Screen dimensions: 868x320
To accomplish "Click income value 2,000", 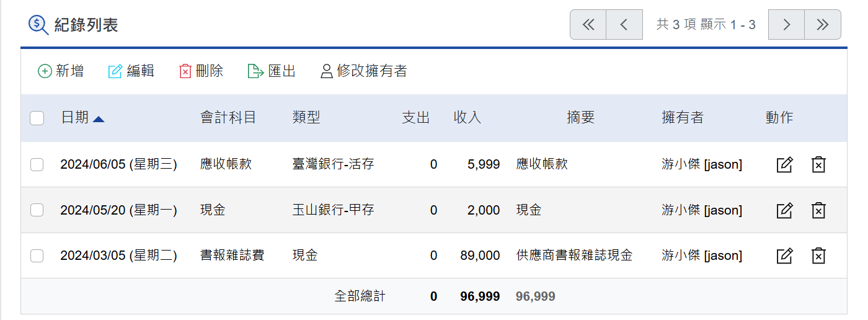I will pos(484,210).
